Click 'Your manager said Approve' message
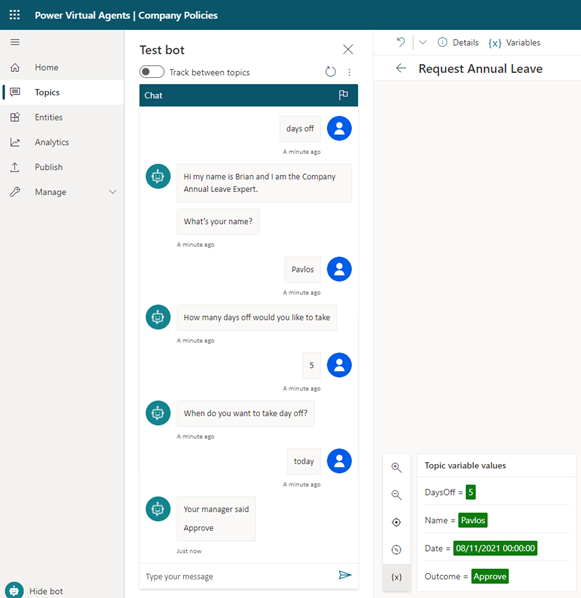 (x=216, y=519)
